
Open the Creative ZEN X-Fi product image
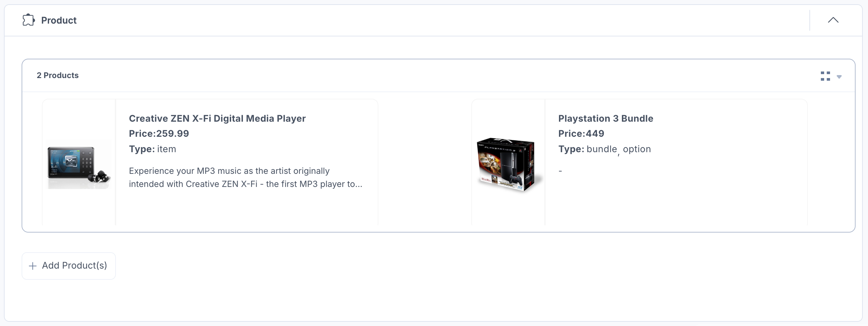click(x=79, y=164)
